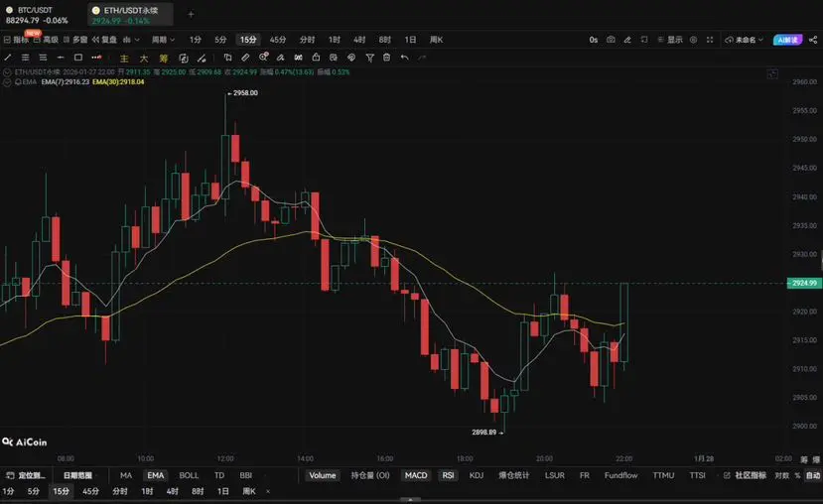Enable the Fundflow indicator
Viewport: 823px width, 504px height.
(x=620, y=475)
